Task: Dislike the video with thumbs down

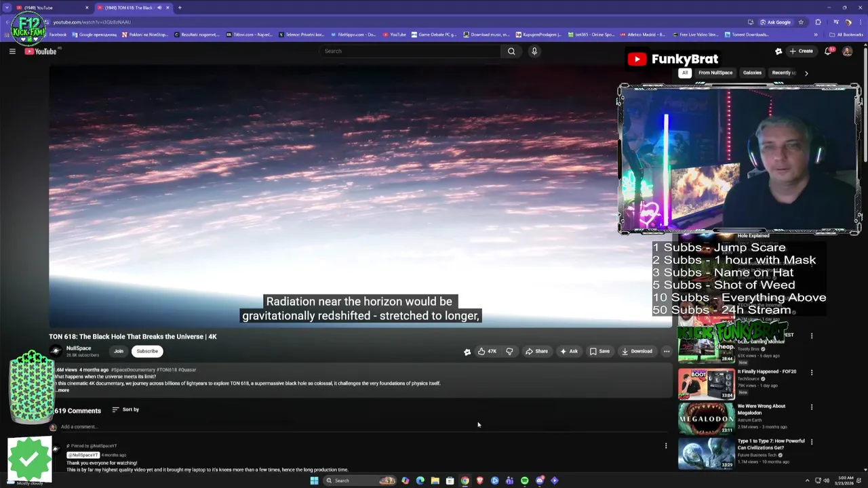Action: [x=509, y=351]
